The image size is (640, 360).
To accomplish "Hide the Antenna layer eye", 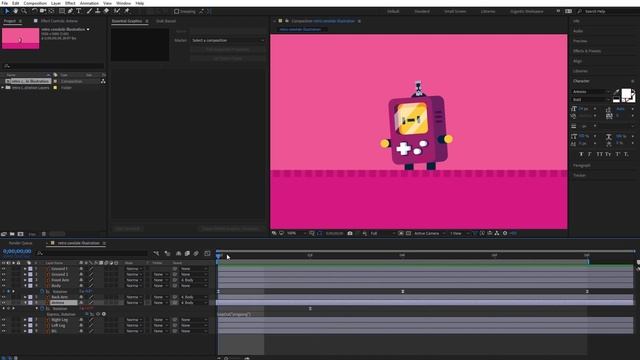I will pyautogui.click(x=4, y=303).
